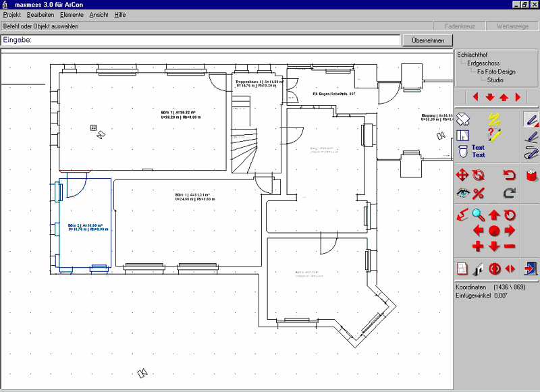Click the red undo arrow icon
This screenshot has height=392, width=540.
point(510,175)
